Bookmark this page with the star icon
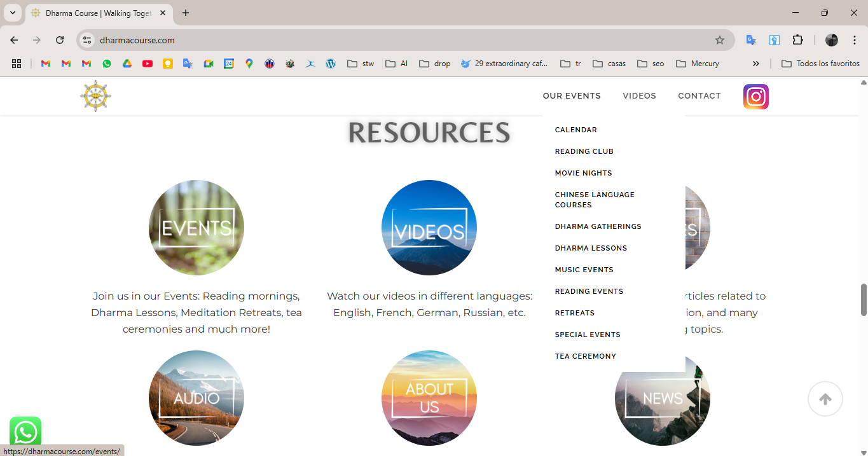Screen dimensions: 868x456 [719, 40]
